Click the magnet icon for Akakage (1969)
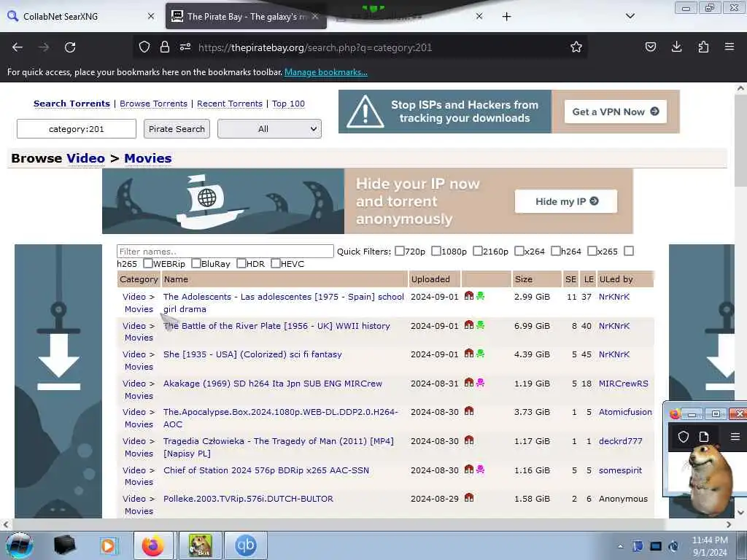The image size is (747, 560). [469, 383]
